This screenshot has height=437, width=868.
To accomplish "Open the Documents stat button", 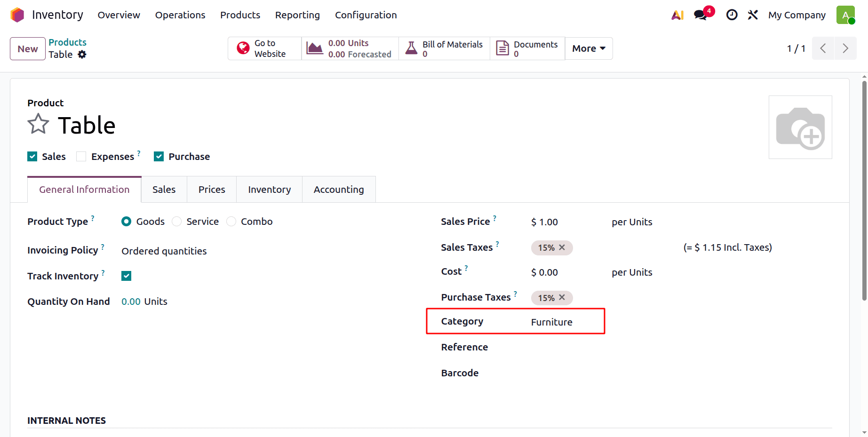I will pos(527,48).
